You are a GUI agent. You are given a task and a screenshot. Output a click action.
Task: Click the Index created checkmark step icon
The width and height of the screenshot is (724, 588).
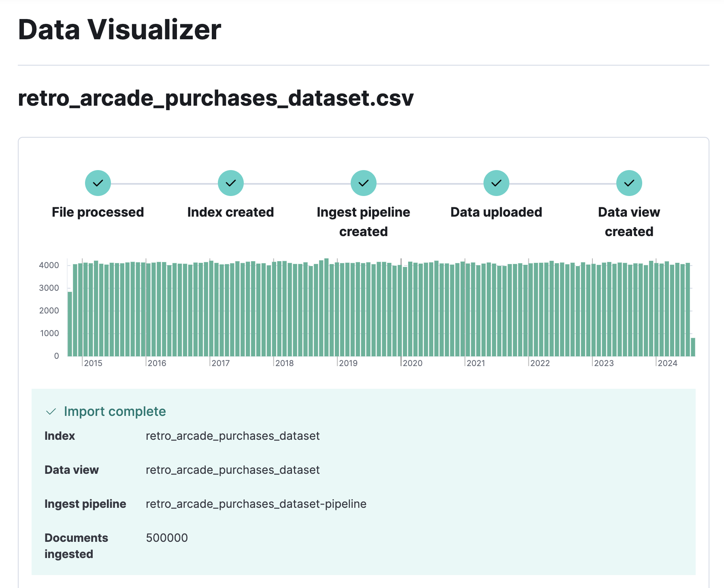click(231, 183)
